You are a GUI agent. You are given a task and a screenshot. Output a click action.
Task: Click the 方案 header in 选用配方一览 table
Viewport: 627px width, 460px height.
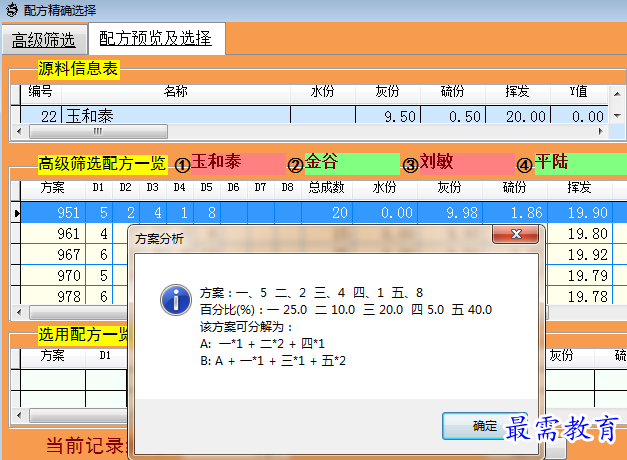pos(53,355)
